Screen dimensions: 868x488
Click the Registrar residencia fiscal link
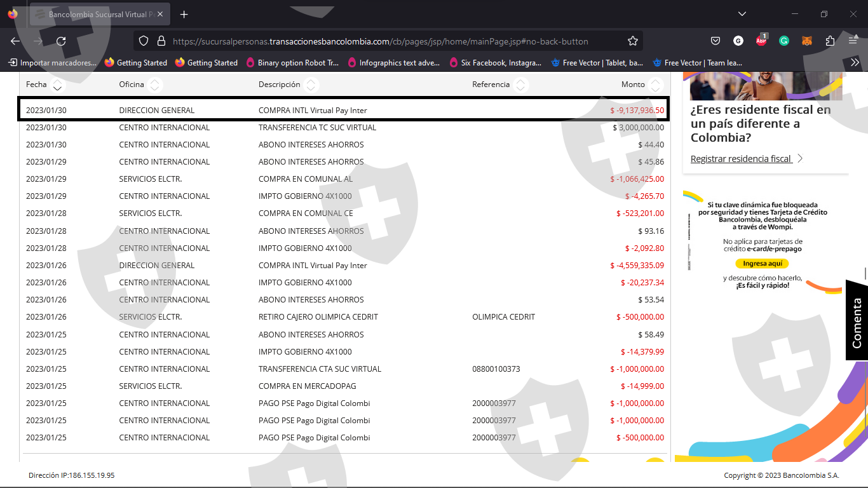tap(741, 159)
